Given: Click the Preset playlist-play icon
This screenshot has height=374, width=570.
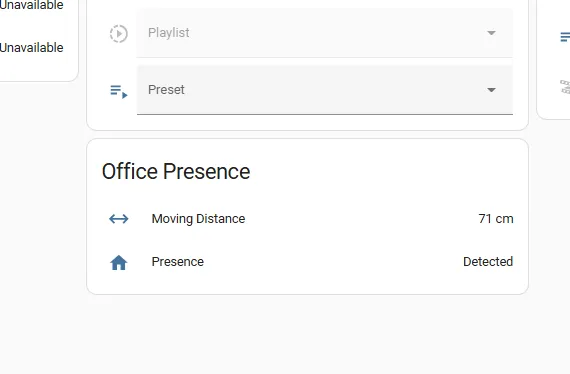Looking at the screenshot, I should [x=119, y=92].
